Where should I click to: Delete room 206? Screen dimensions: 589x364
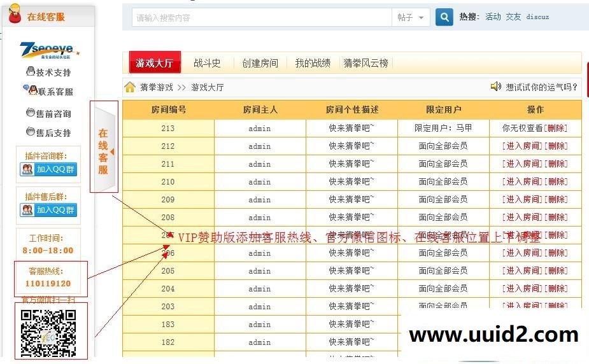555,253
